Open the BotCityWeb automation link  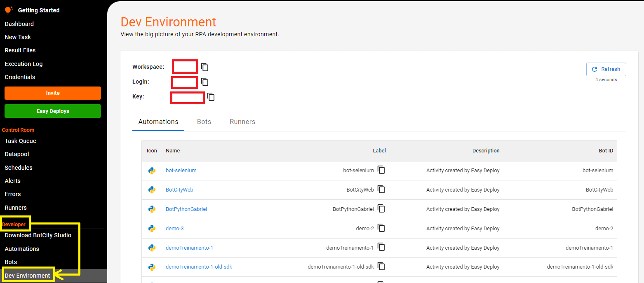click(179, 189)
